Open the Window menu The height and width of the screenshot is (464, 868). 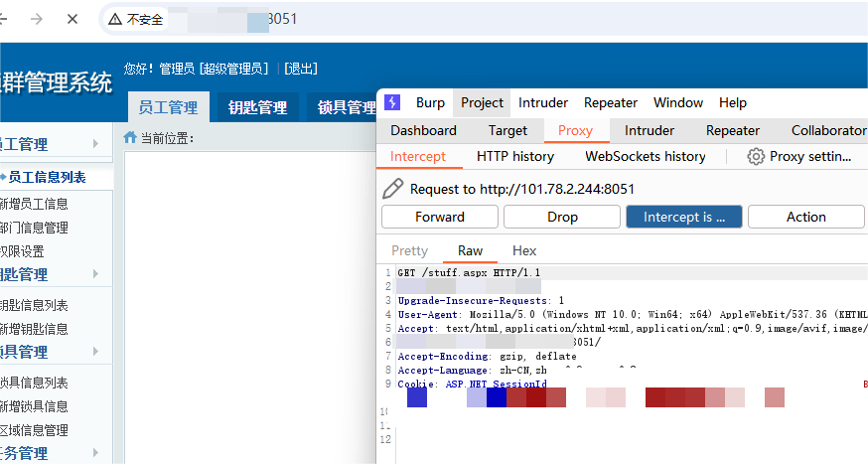pyautogui.click(x=678, y=103)
